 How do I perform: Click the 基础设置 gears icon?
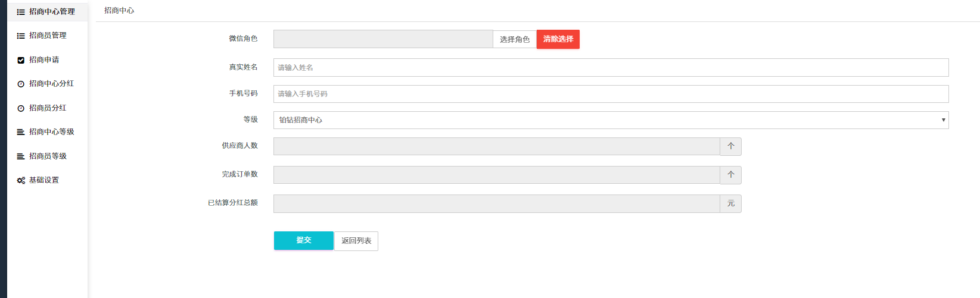tap(21, 180)
